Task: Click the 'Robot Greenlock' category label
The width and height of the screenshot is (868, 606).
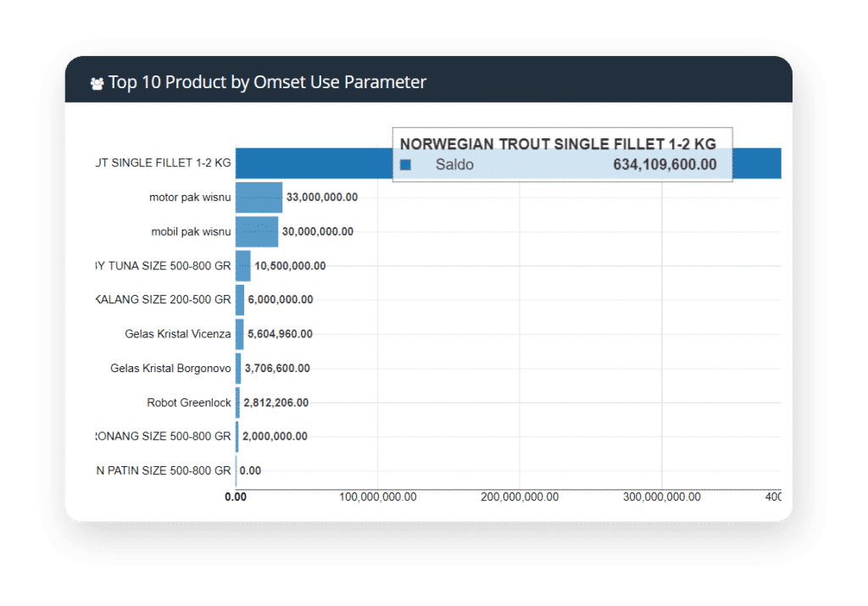Action: [x=188, y=403]
